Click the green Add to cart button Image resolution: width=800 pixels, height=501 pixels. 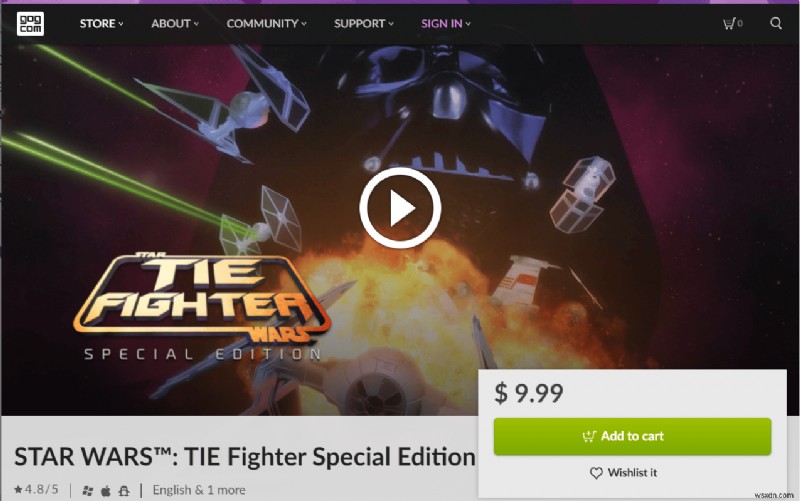[x=632, y=437]
